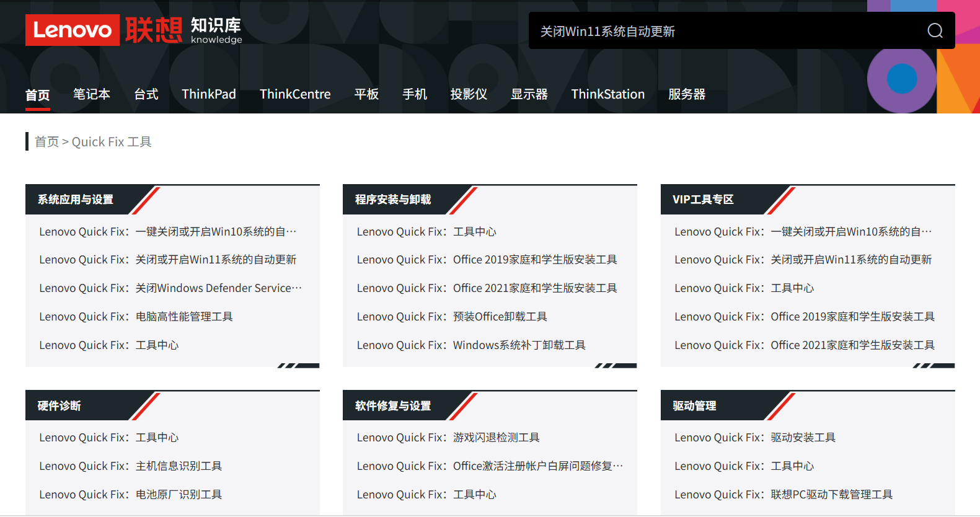Click the search magnifier icon
The height and width of the screenshot is (517, 980).
935,30
